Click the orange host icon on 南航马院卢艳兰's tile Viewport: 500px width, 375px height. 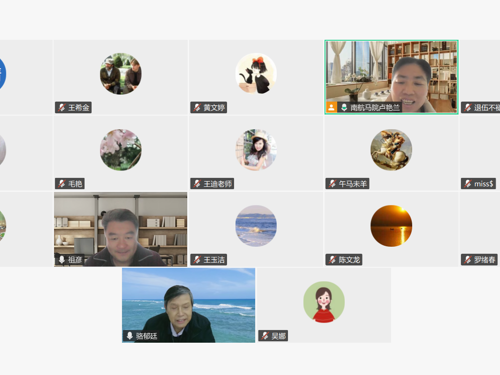click(331, 107)
